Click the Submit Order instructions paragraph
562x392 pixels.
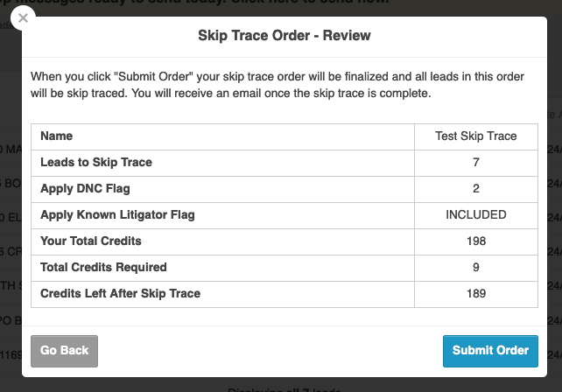click(x=277, y=85)
